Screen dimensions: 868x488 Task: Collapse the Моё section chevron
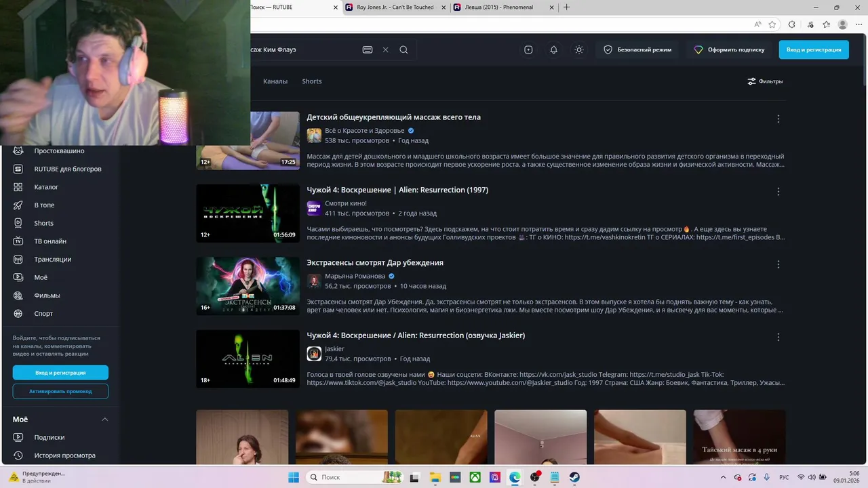pyautogui.click(x=105, y=420)
